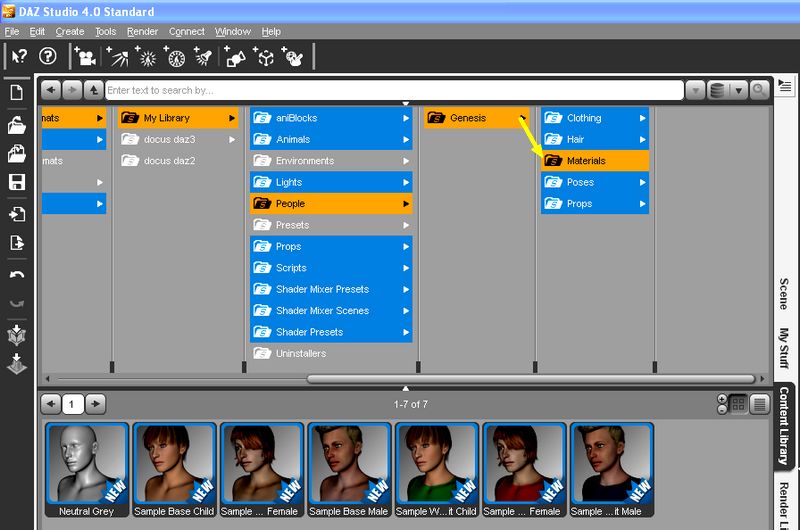The height and width of the screenshot is (530, 800).
Task: Open the Animals folder
Action: tap(331, 139)
